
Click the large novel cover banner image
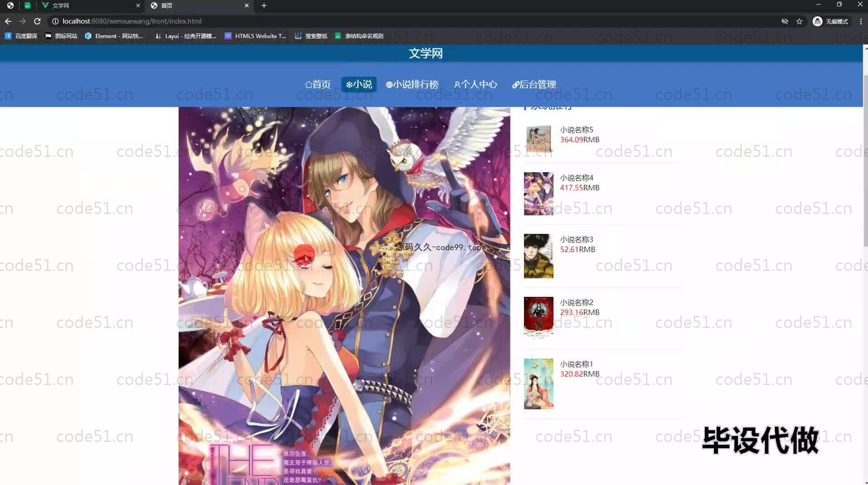tap(344, 296)
